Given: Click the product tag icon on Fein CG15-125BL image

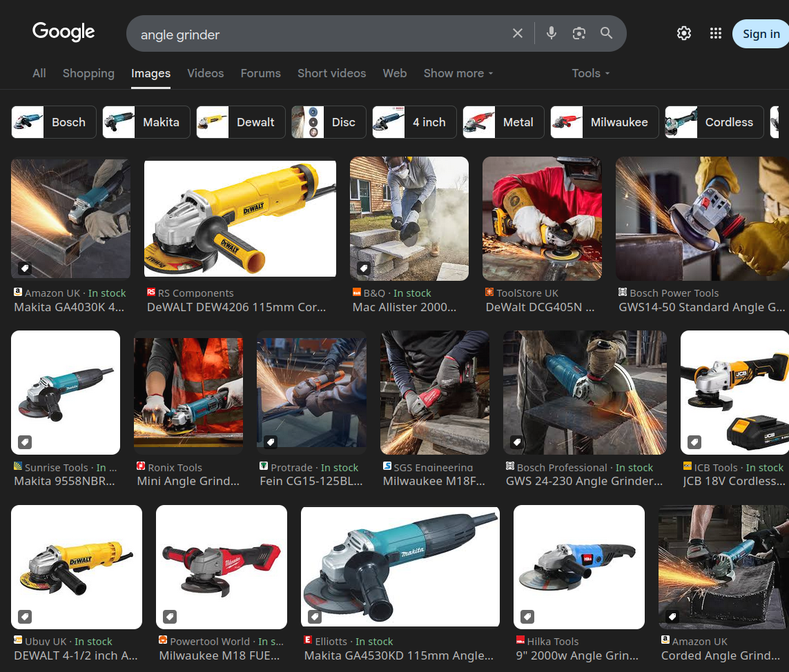Looking at the screenshot, I should click(271, 442).
